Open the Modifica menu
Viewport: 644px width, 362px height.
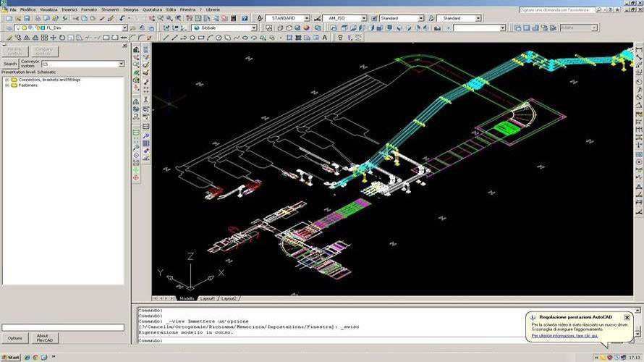coord(28,9)
